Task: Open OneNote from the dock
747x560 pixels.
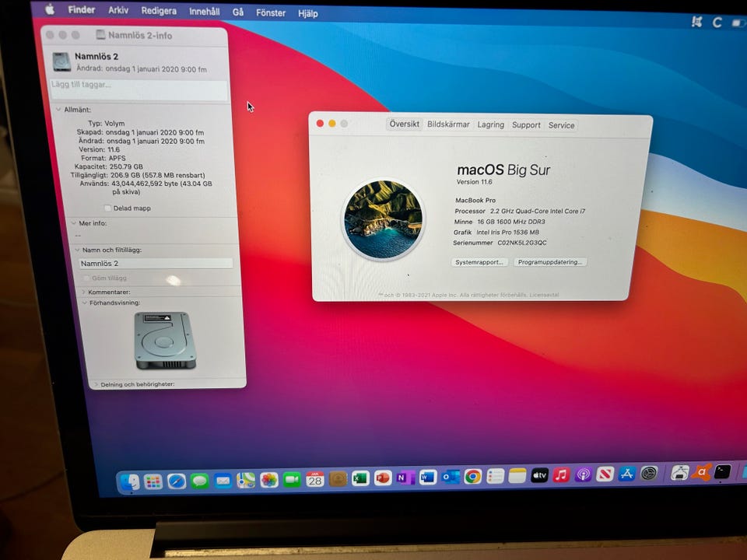Action: [405, 477]
